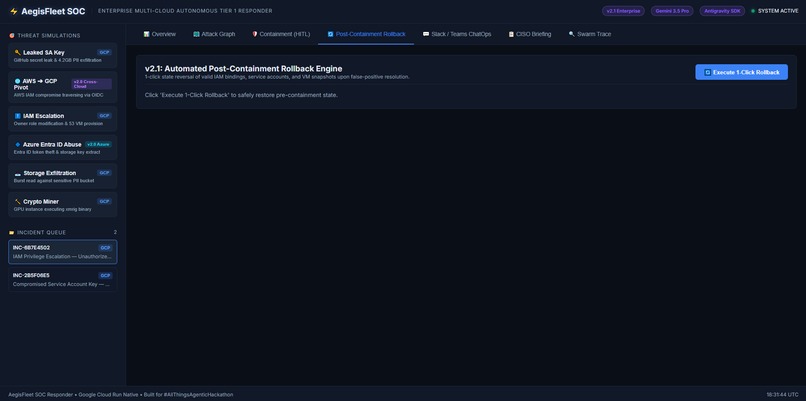Image resolution: width=806 pixels, height=401 pixels.
Task: Run the Leaked SA Key simulation
Action: coord(63,56)
